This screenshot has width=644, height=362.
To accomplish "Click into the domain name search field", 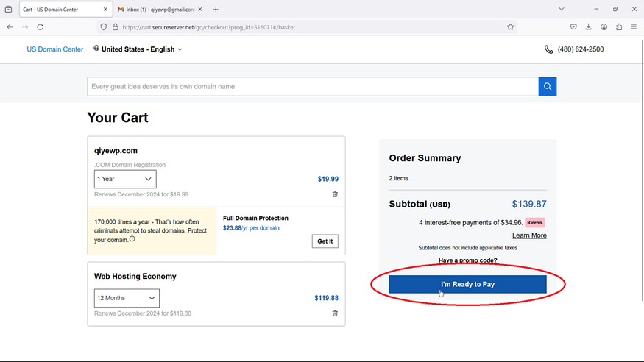I will (312, 87).
